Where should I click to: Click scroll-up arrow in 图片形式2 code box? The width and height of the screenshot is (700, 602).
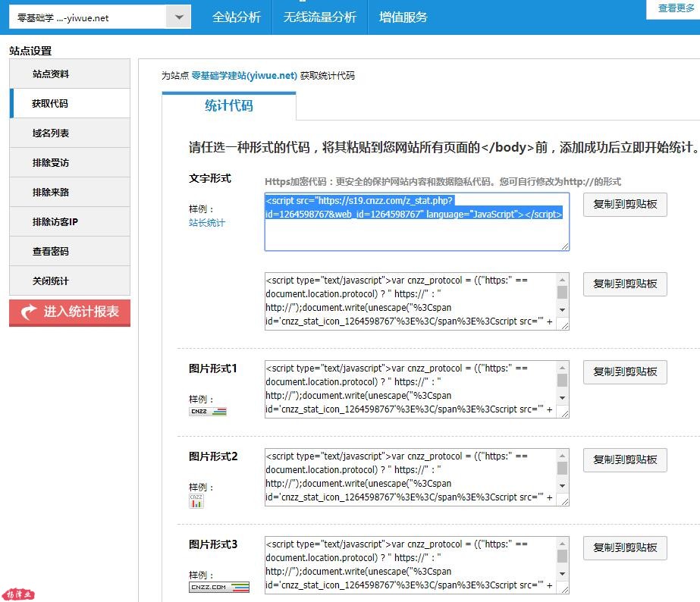pyautogui.click(x=563, y=456)
